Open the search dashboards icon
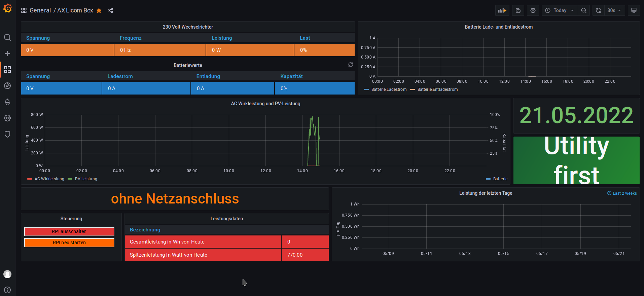644x296 pixels. point(7,37)
